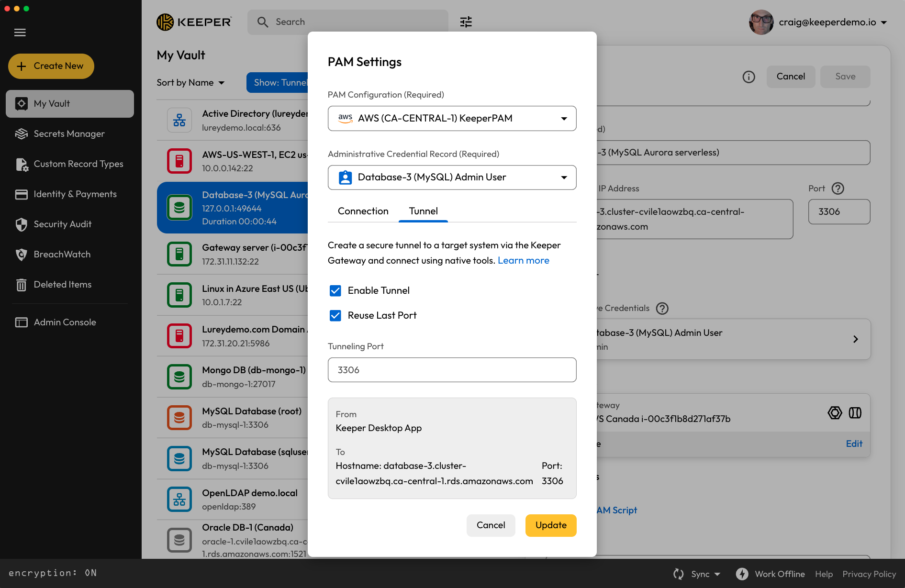
Task: Expand the PAM Configuration dropdown
Action: click(x=452, y=119)
